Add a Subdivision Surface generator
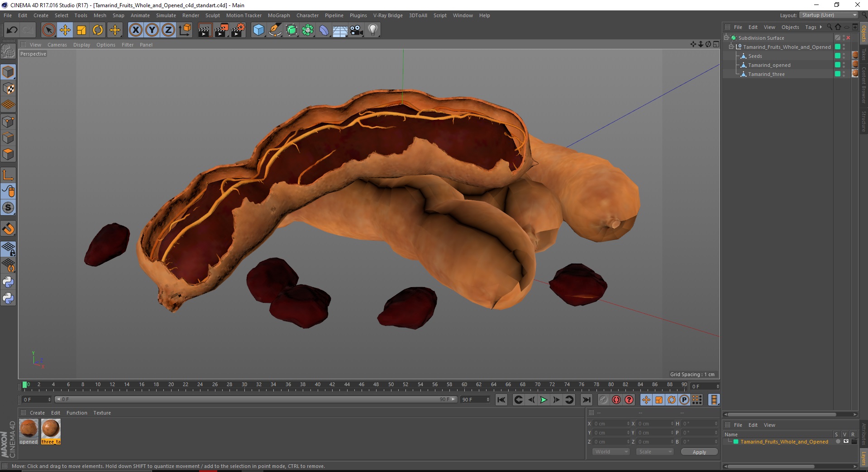This screenshot has height=472, width=868. [291, 30]
